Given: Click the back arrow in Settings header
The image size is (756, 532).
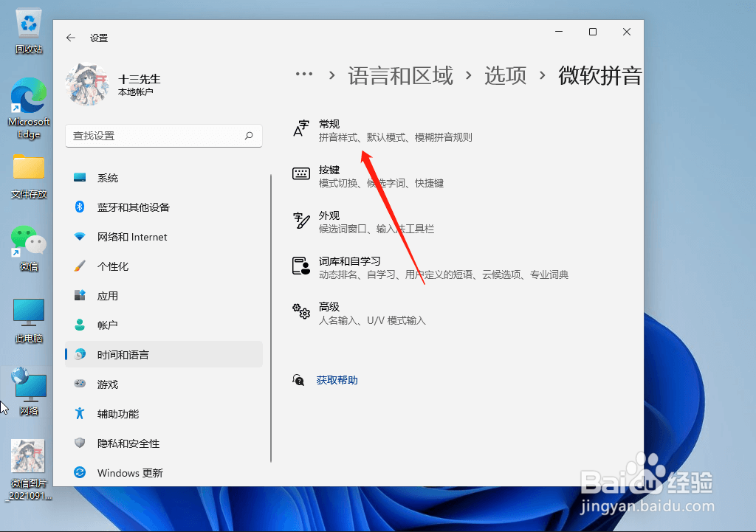Looking at the screenshot, I should coord(71,38).
